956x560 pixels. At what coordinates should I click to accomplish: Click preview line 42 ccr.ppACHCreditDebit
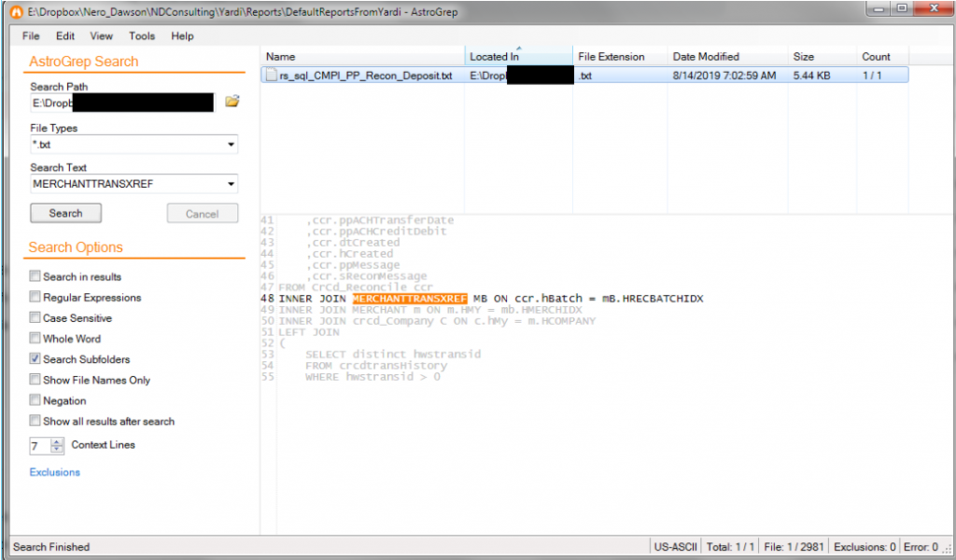click(376, 231)
